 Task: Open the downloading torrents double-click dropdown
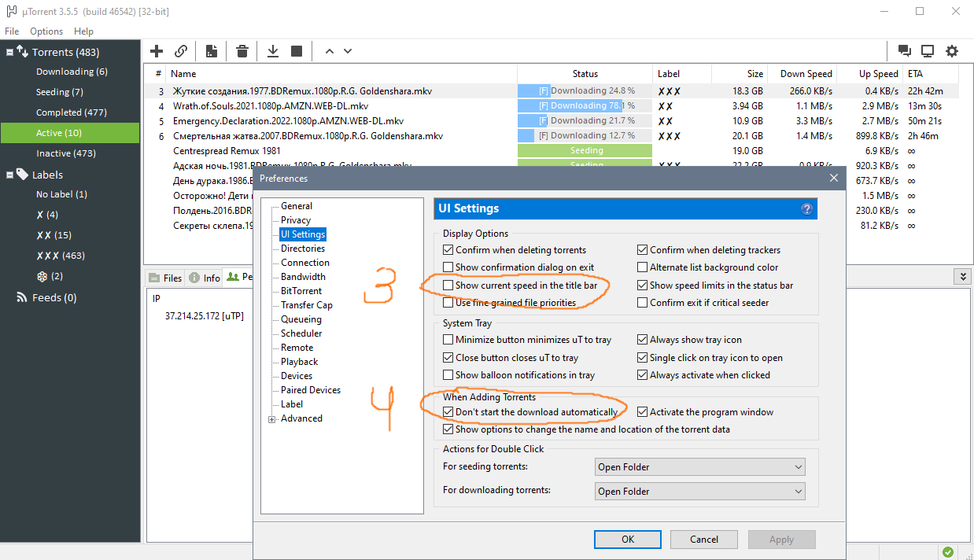point(699,492)
